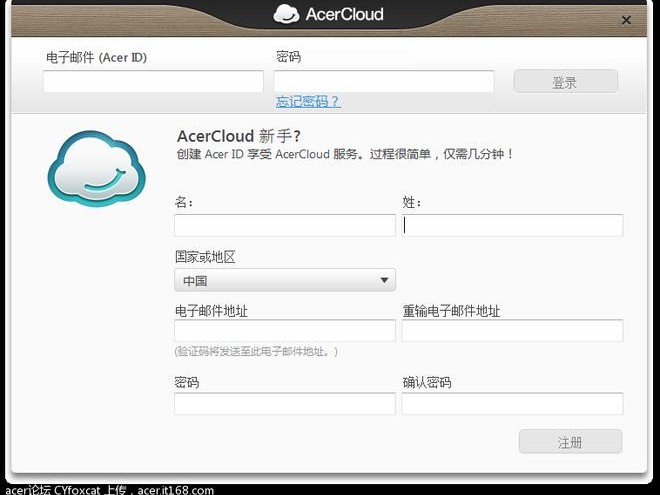This screenshot has width=660, height=495.
Task: Click the 注册 button
Action: pos(571,442)
